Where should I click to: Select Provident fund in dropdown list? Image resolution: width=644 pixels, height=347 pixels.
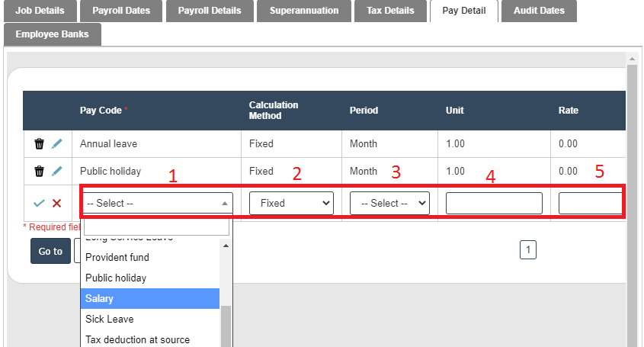150,257
